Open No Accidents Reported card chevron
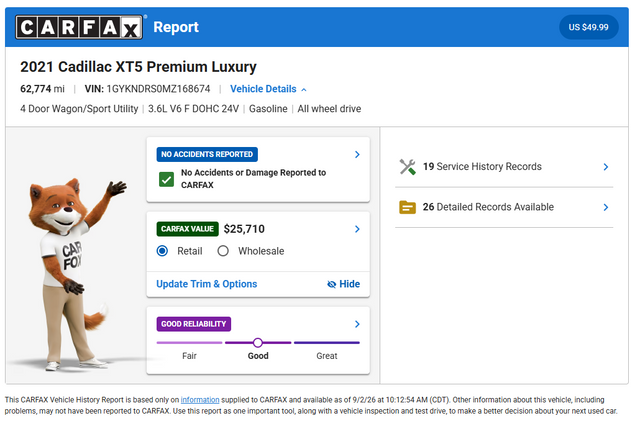 click(357, 154)
